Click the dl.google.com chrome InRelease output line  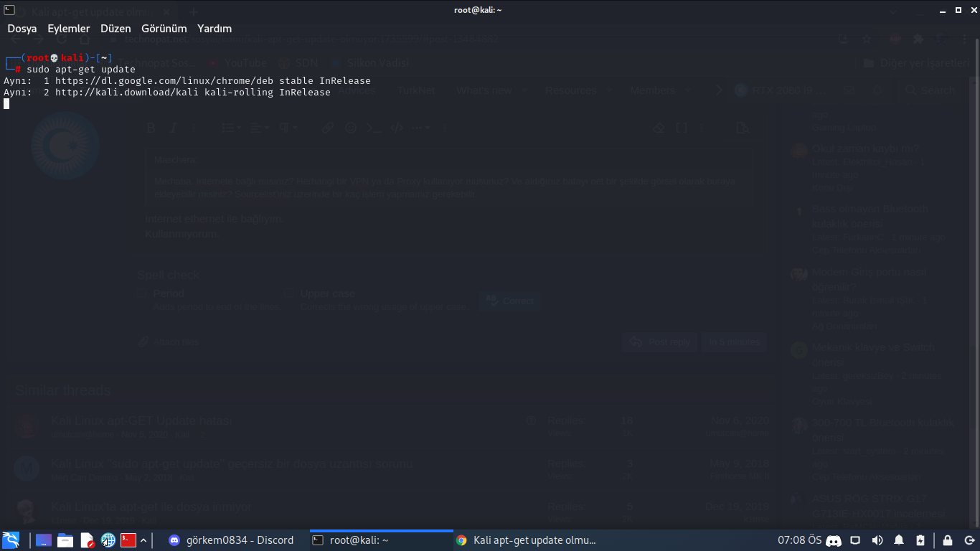[x=187, y=81]
